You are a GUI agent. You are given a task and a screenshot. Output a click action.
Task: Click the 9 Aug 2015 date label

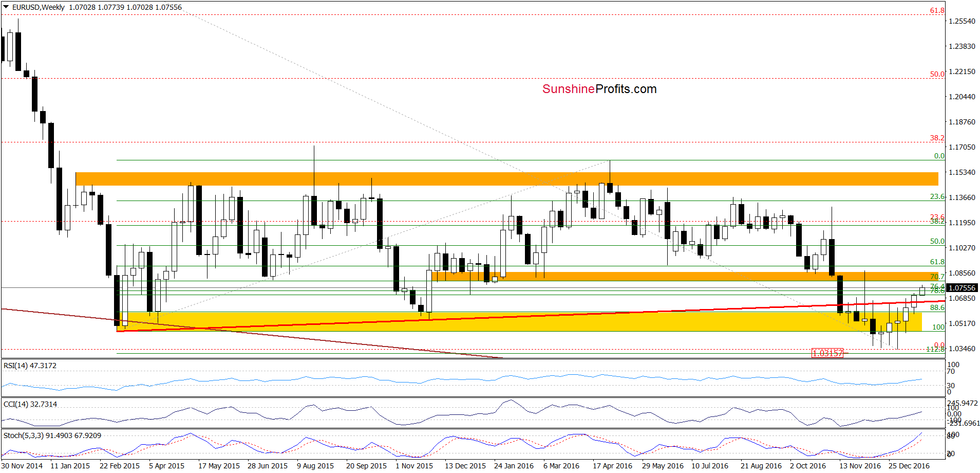(x=315, y=466)
